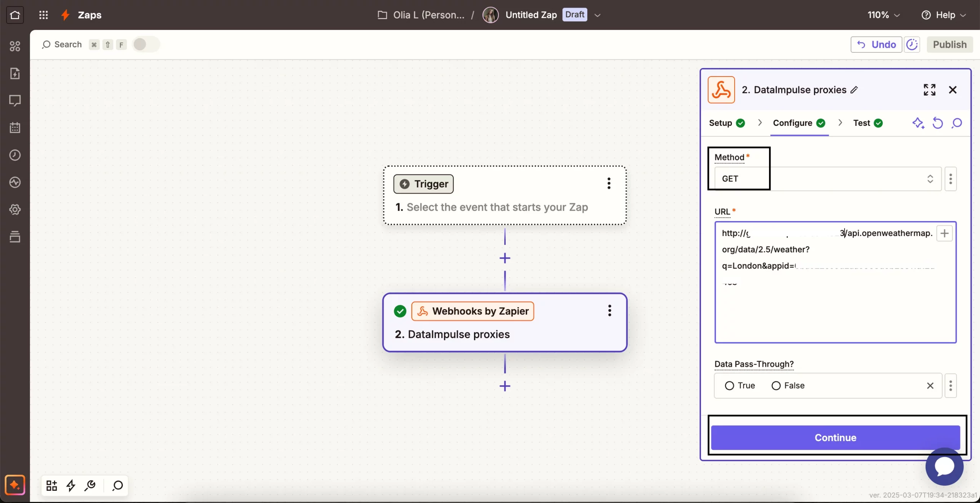The image size is (980, 503).
Task: Click the Webhooks icon in panel header
Action: (x=721, y=90)
